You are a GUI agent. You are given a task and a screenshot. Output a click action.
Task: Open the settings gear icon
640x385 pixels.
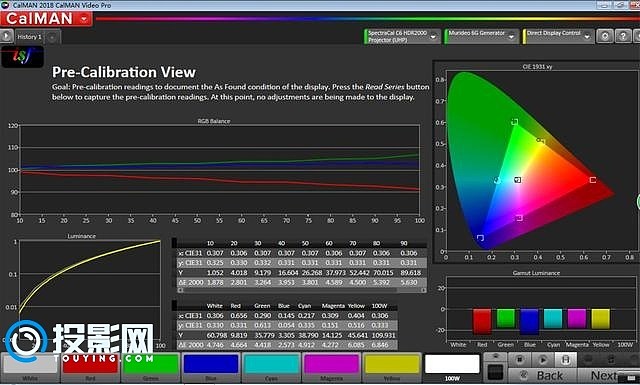[605, 36]
